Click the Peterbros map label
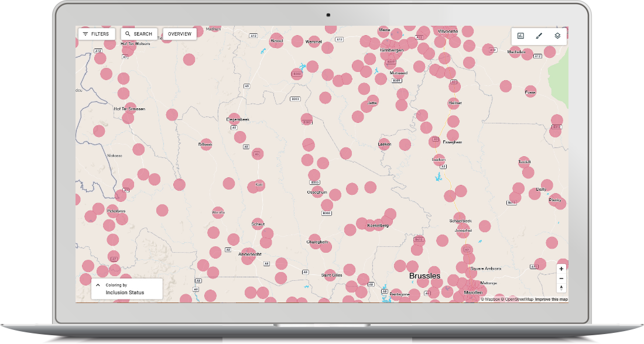This screenshot has height=344, width=644. (117, 211)
